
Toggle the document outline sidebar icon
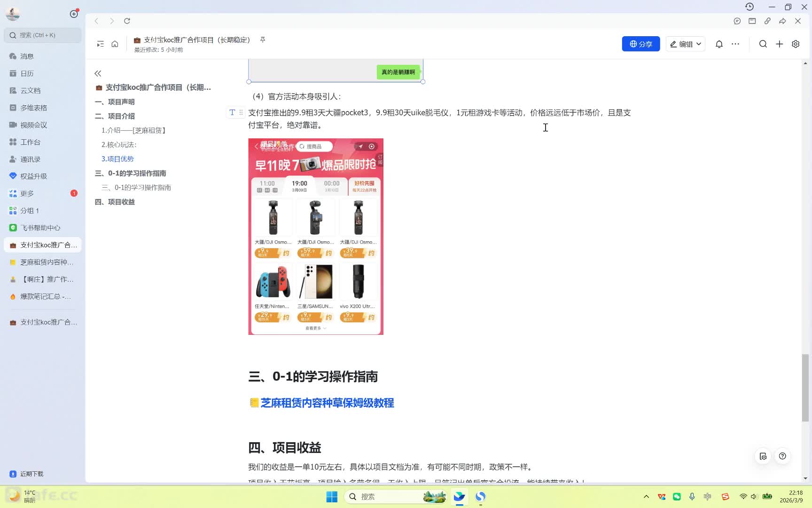click(100, 44)
